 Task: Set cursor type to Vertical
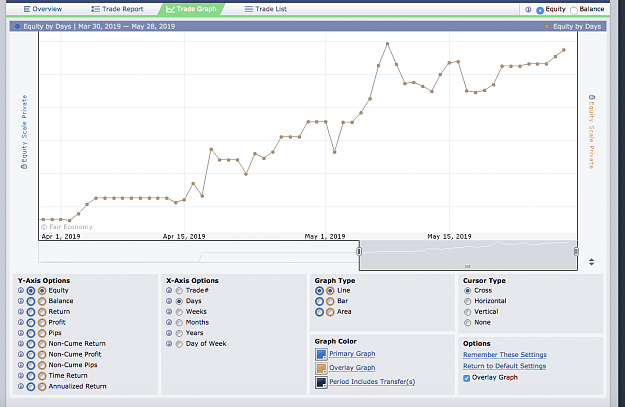[468, 312]
